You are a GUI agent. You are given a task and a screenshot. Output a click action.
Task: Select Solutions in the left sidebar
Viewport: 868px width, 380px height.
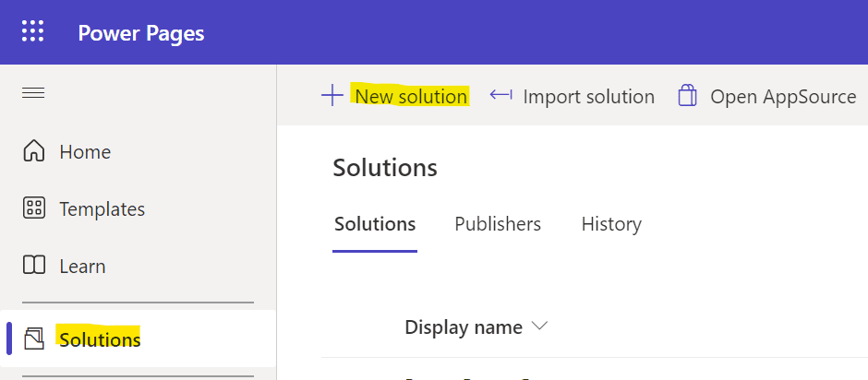click(138, 338)
